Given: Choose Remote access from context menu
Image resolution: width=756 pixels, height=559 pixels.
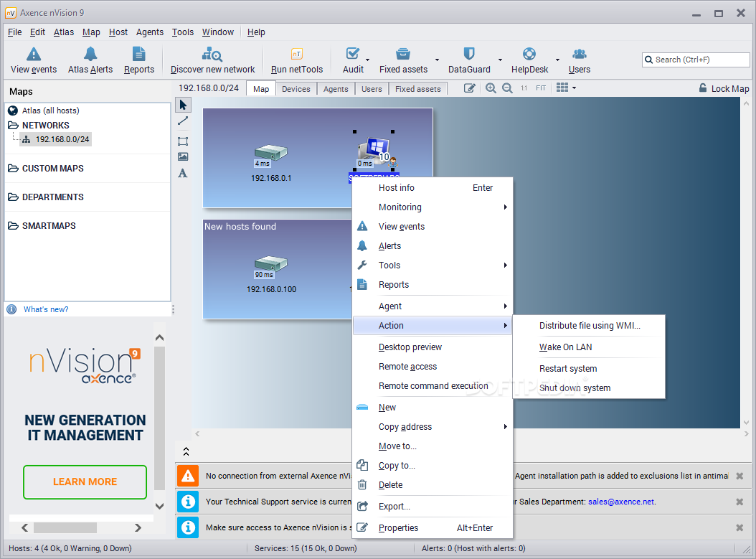Looking at the screenshot, I should click(433, 367).
